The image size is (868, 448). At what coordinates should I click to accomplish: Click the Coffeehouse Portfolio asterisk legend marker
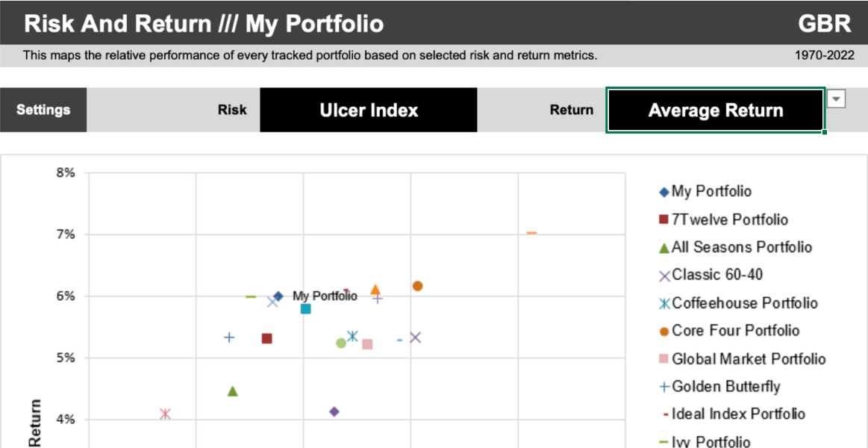[x=664, y=303]
